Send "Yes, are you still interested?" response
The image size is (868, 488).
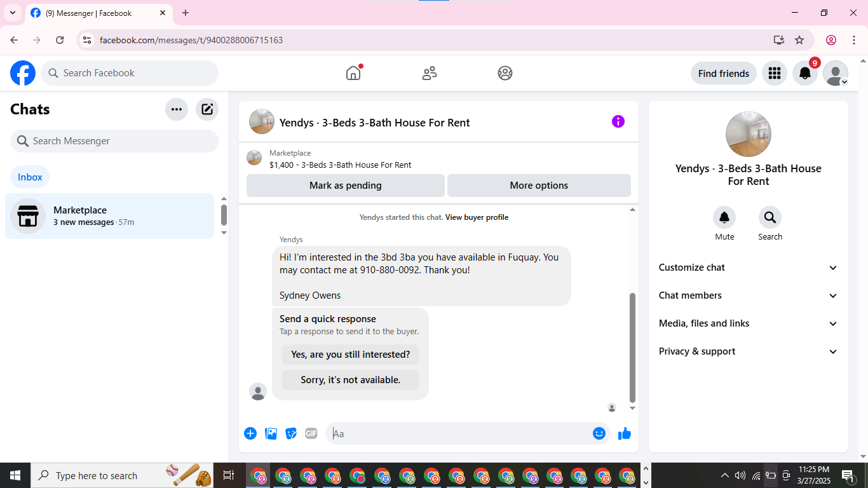tap(351, 355)
